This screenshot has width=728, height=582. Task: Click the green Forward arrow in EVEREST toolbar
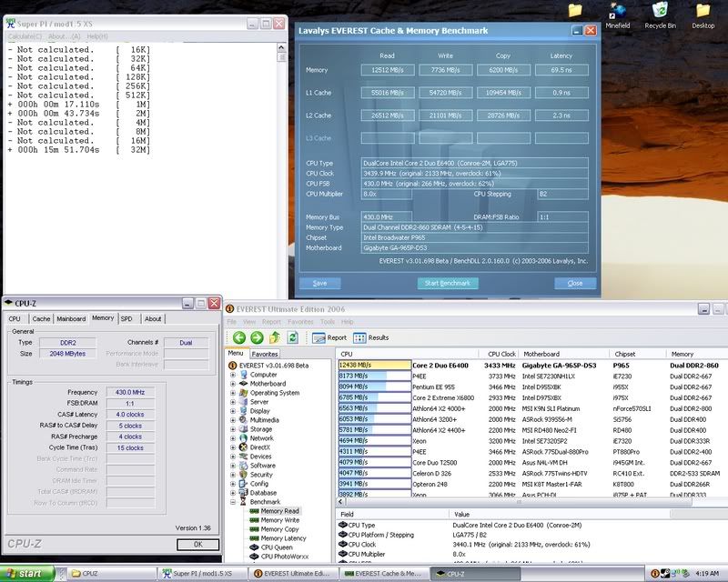coord(257,337)
